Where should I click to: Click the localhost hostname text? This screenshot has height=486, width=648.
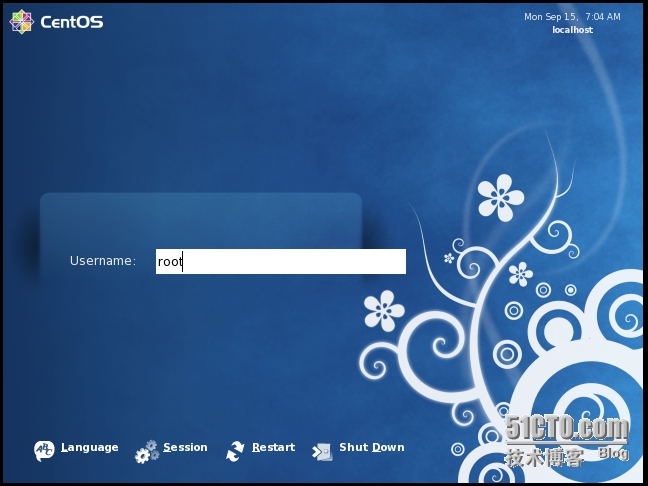pyautogui.click(x=572, y=30)
